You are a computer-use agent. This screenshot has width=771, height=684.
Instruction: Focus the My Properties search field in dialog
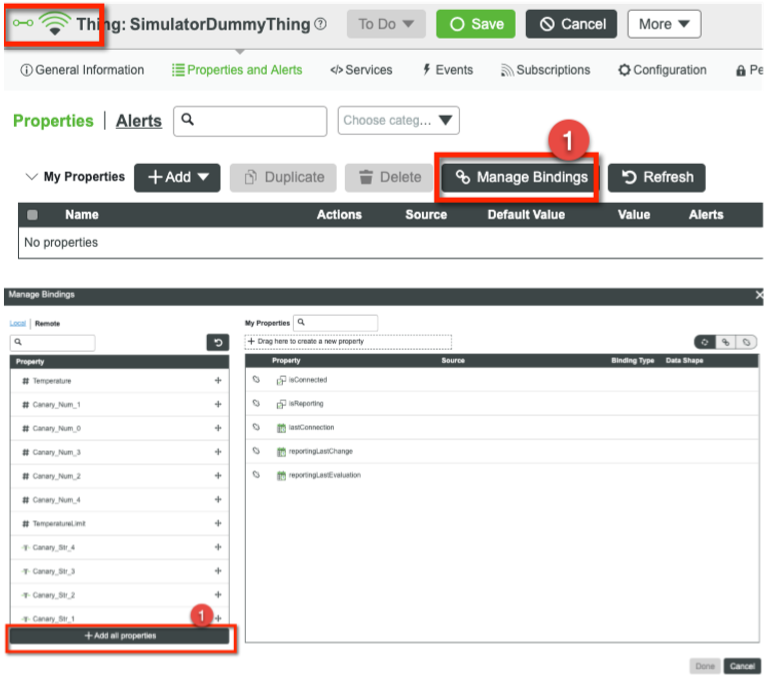(x=336, y=323)
